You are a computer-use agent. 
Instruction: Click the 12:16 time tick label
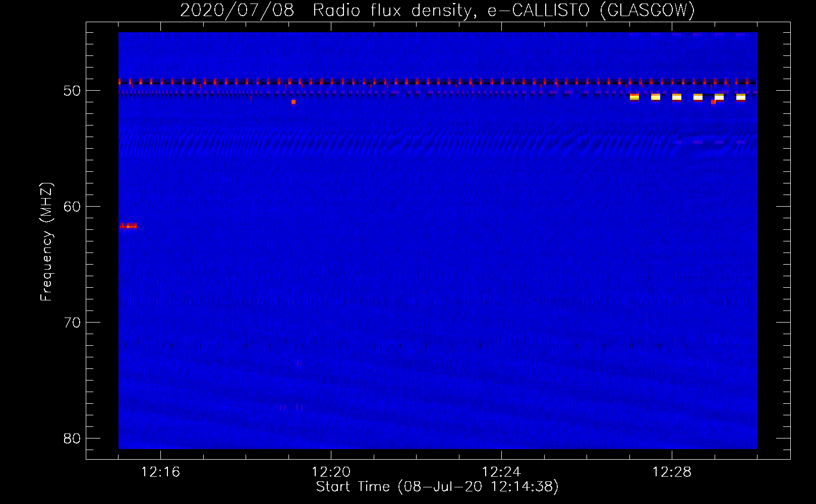click(160, 472)
